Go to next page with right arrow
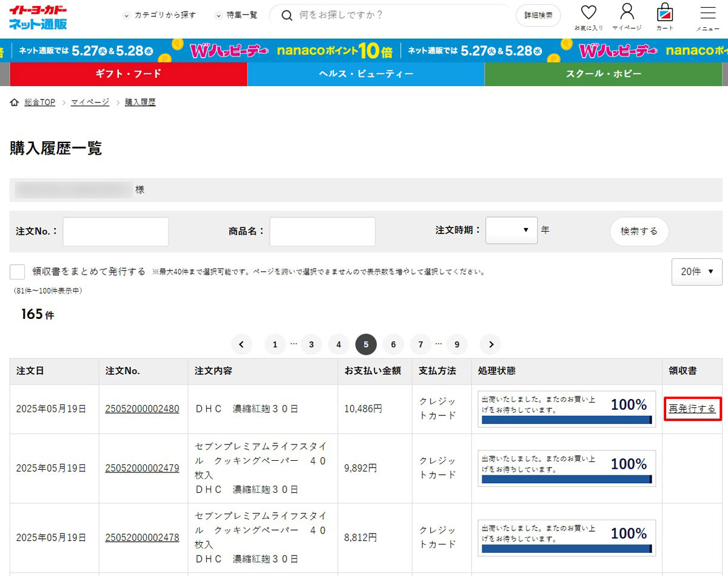Viewport: 728px width, 576px height. (490, 344)
